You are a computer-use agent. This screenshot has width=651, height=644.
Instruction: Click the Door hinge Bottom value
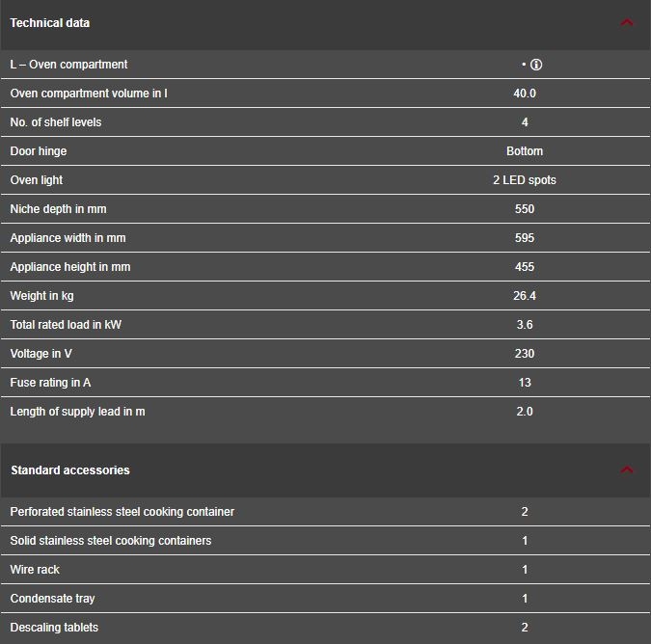tap(525, 151)
